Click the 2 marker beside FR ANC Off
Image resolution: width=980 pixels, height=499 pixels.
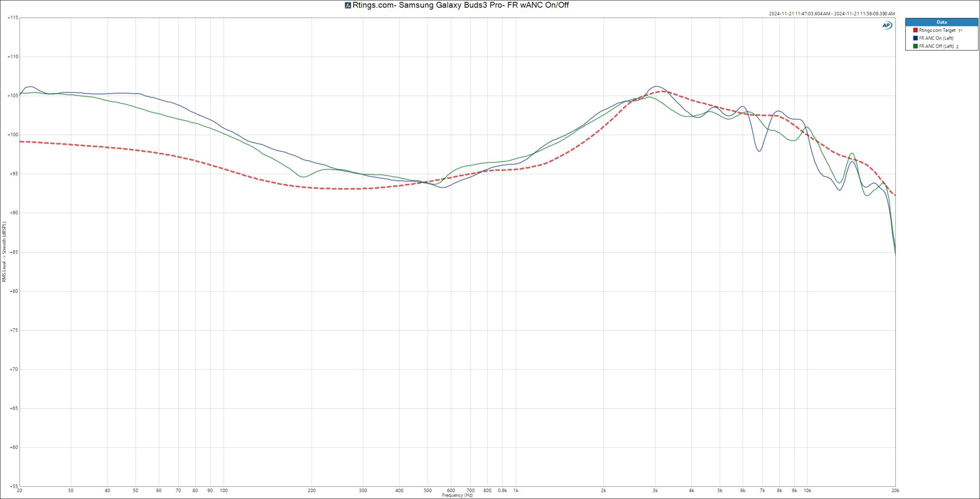coord(957,46)
